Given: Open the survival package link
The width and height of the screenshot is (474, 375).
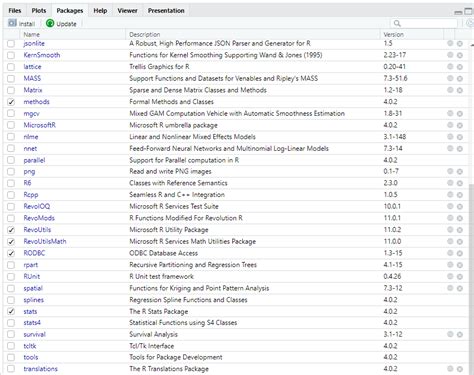Looking at the screenshot, I should coord(34,334).
